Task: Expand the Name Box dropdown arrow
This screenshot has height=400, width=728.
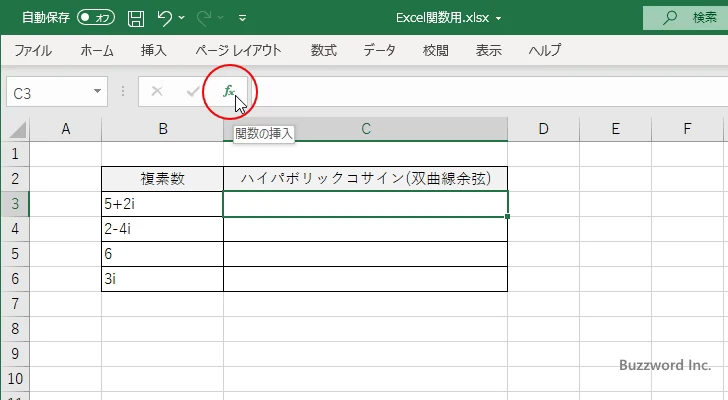Action: click(97, 91)
